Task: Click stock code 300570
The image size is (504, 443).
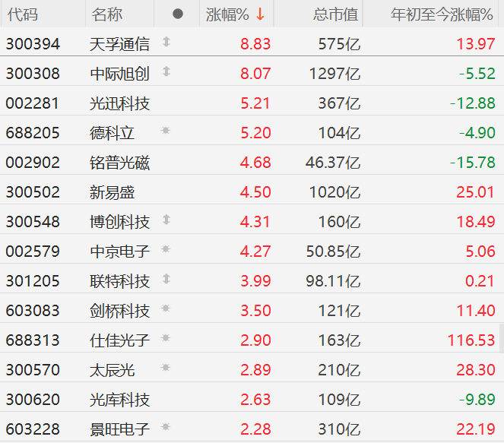Action: (x=33, y=370)
